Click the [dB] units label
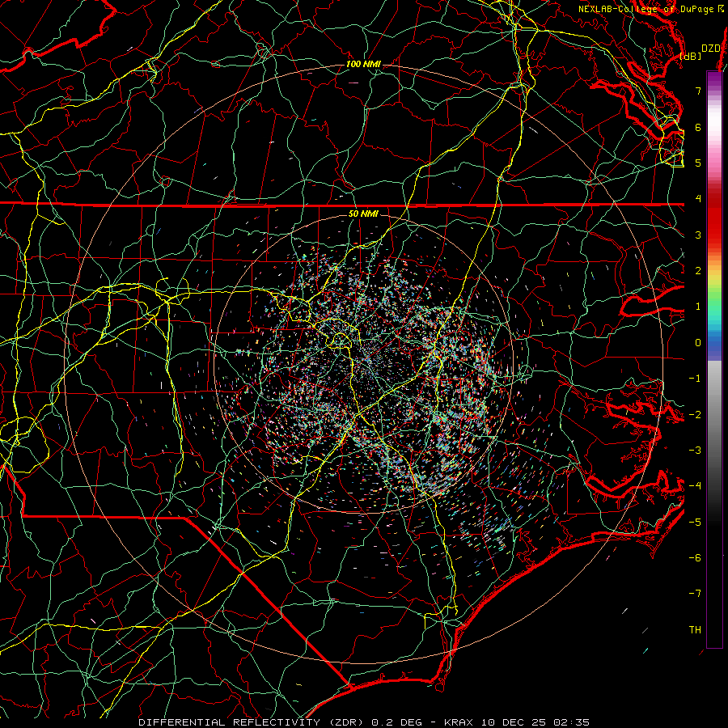The width and height of the screenshot is (728, 728). tap(691, 56)
